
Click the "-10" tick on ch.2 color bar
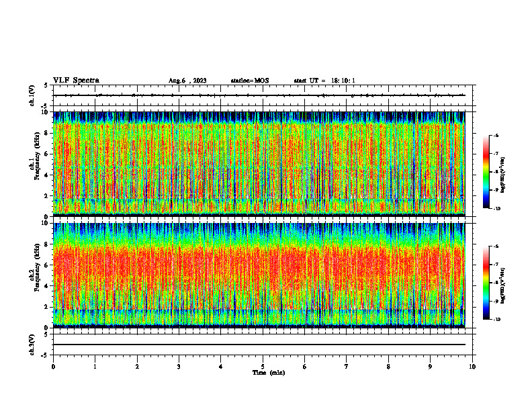click(x=497, y=320)
